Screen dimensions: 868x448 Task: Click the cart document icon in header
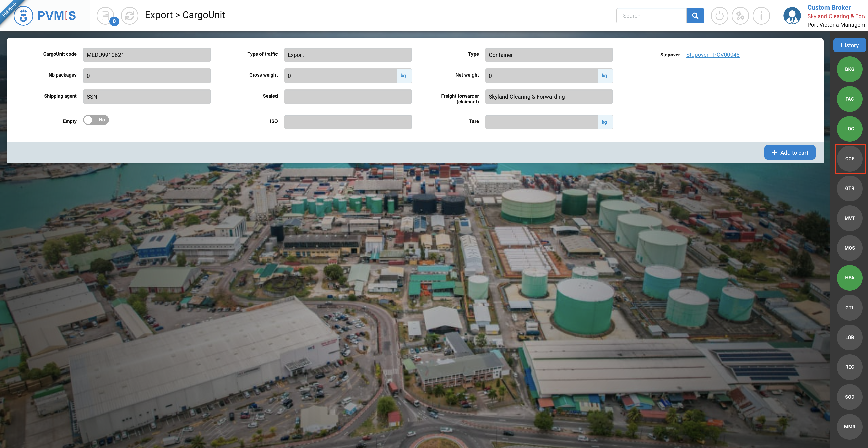pos(105,16)
